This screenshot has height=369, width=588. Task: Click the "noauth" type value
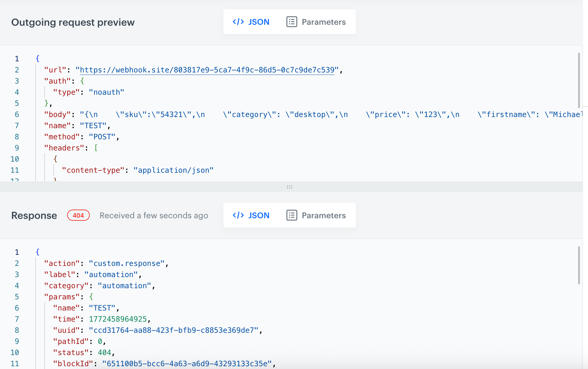[106, 92]
